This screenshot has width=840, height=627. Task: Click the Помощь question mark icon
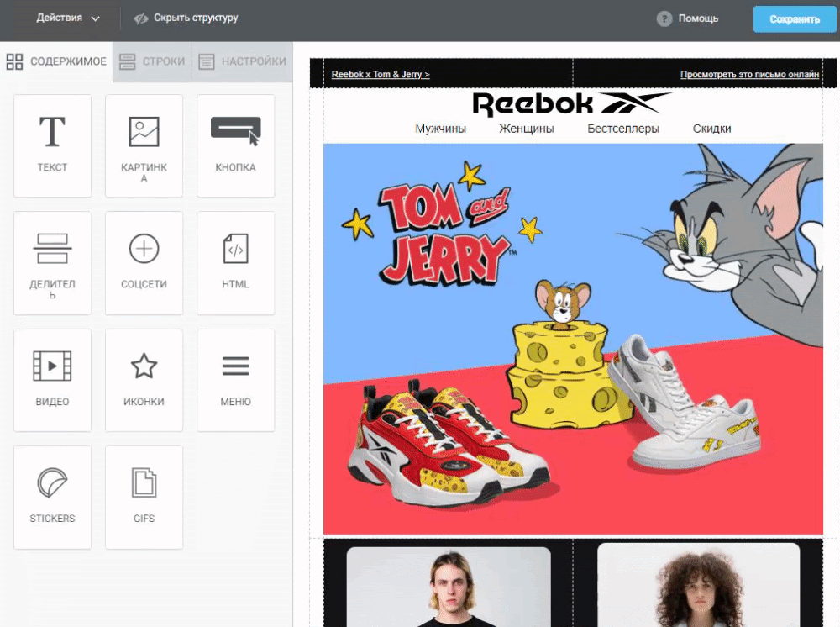664,18
